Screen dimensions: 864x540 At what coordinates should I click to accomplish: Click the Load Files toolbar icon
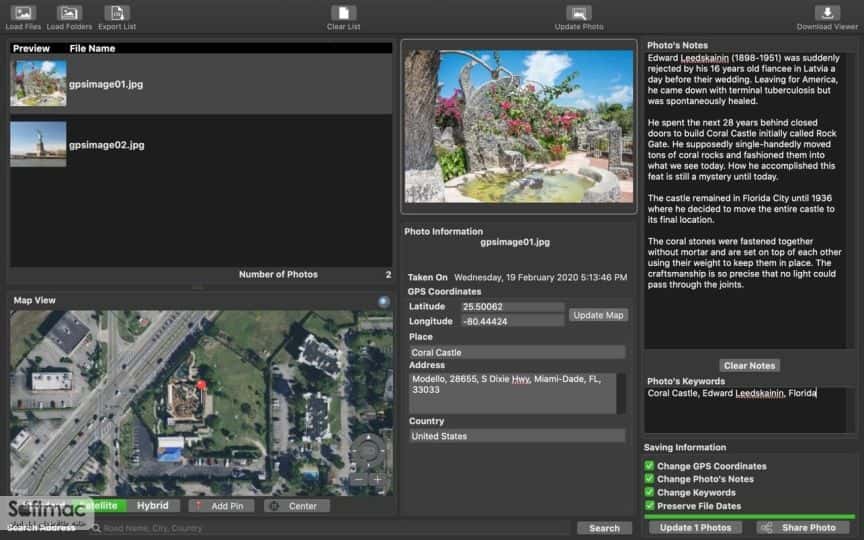(x=23, y=13)
